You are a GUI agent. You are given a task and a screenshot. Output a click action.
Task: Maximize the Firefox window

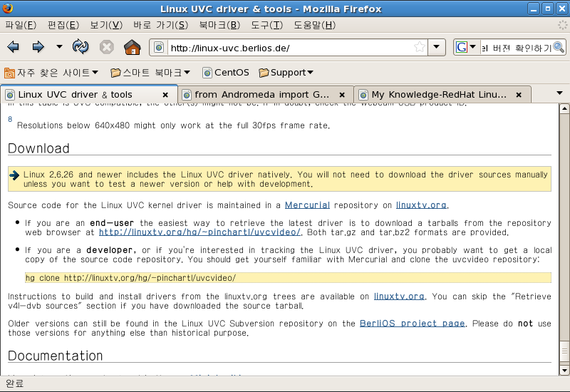coord(548,9)
